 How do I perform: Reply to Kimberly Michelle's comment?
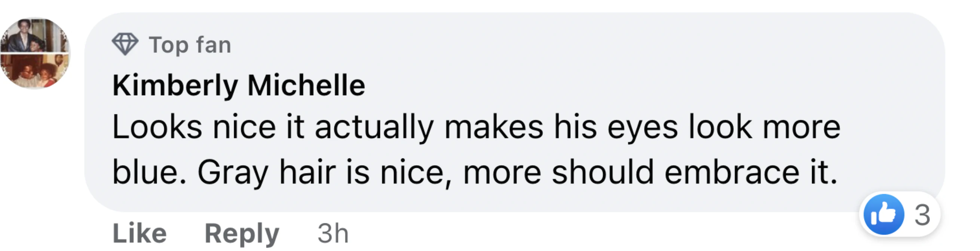tap(242, 233)
